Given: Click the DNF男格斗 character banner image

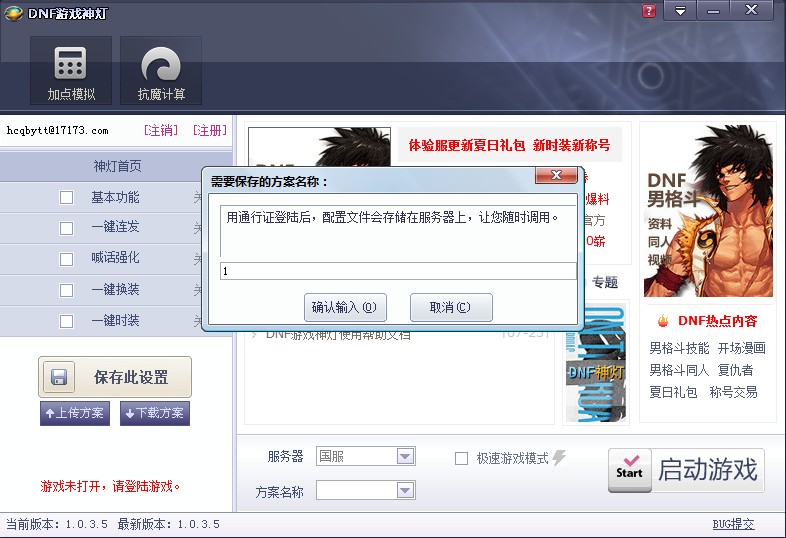Looking at the screenshot, I should point(708,211).
